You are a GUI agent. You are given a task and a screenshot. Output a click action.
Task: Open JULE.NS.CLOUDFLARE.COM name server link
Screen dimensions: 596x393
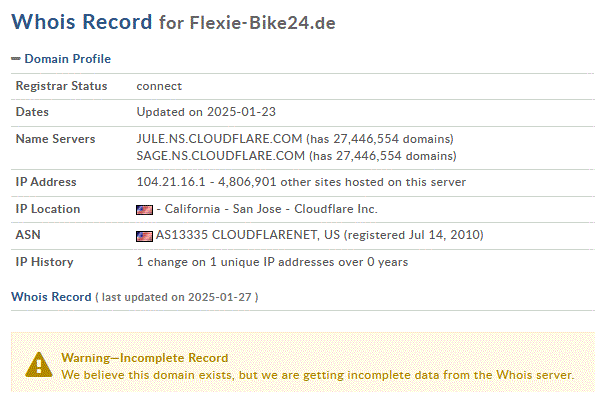219,139
